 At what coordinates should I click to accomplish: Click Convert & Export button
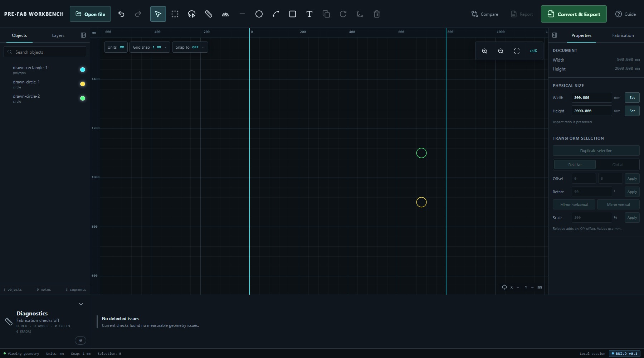coord(574,14)
